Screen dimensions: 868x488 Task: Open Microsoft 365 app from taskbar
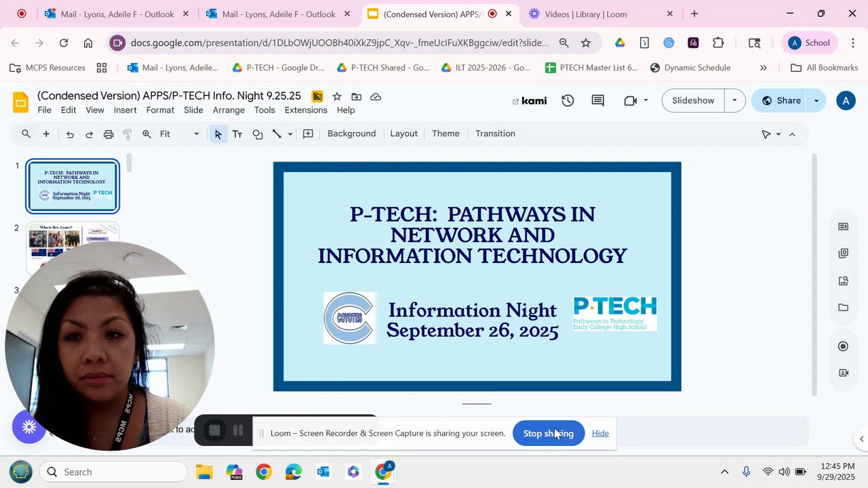point(234,472)
